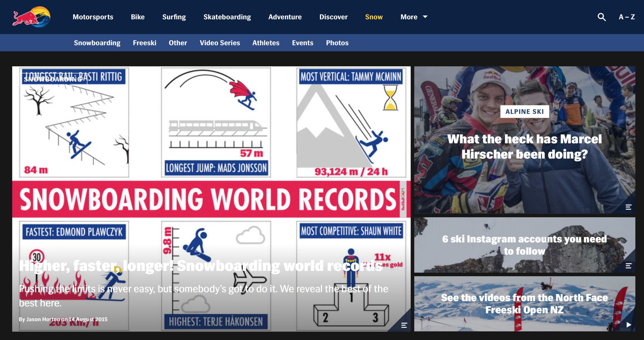The image size is (644, 340).
Task: Open the Motorsports menu
Action: (93, 17)
